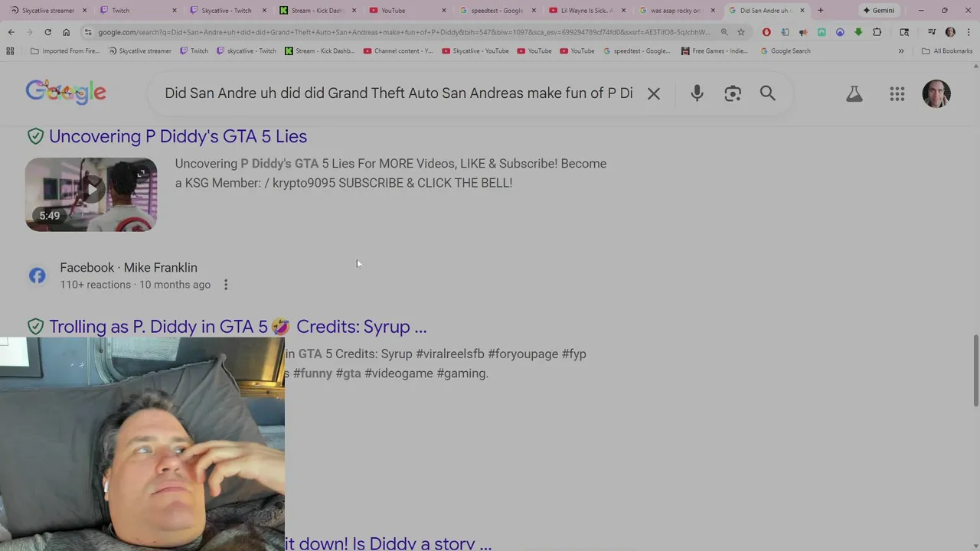The height and width of the screenshot is (551, 980).
Task: Open Skycatlive - YouTube bookmark
Action: point(475,51)
